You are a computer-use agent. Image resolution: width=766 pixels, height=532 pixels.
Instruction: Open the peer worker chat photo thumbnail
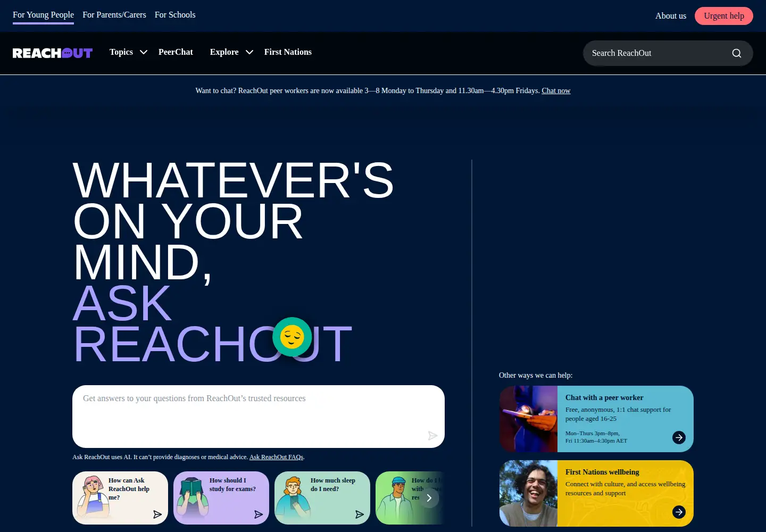[x=528, y=419]
